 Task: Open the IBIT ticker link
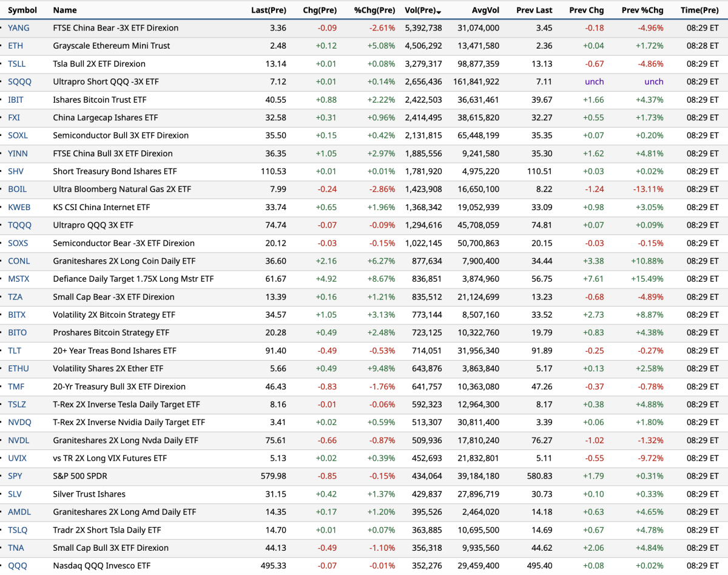click(x=16, y=100)
